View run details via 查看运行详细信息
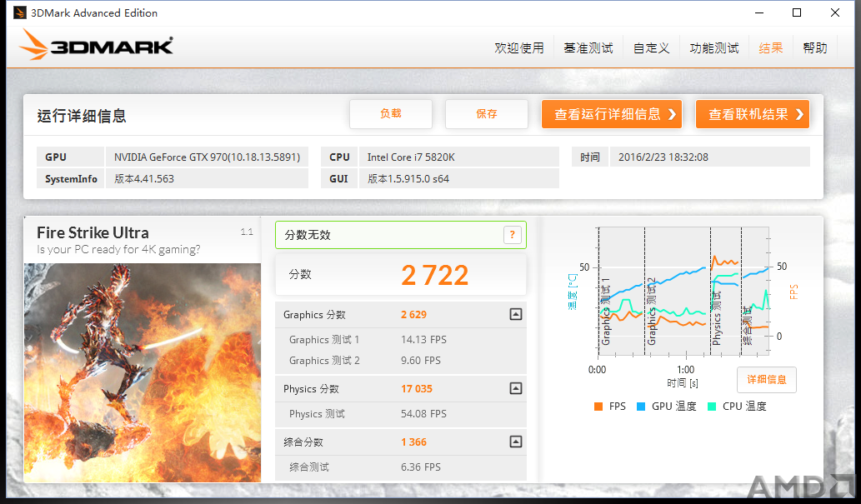861x504 pixels. coord(612,114)
